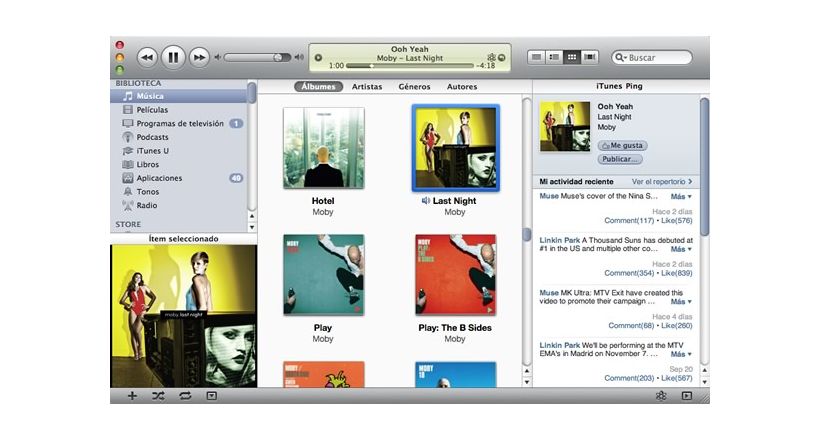Switch to album list view
This screenshot has width=820, height=440.
pyautogui.click(x=554, y=57)
